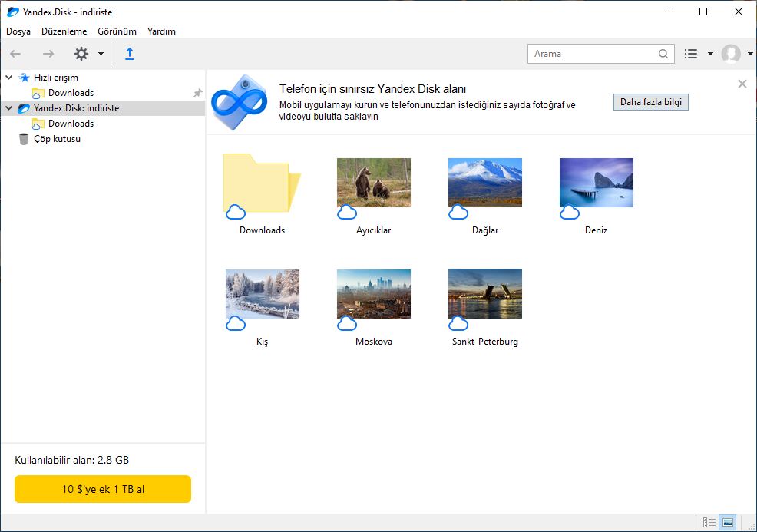This screenshot has width=757, height=532.
Task: Click the pin icon beside Downloads
Action: coord(197,93)
